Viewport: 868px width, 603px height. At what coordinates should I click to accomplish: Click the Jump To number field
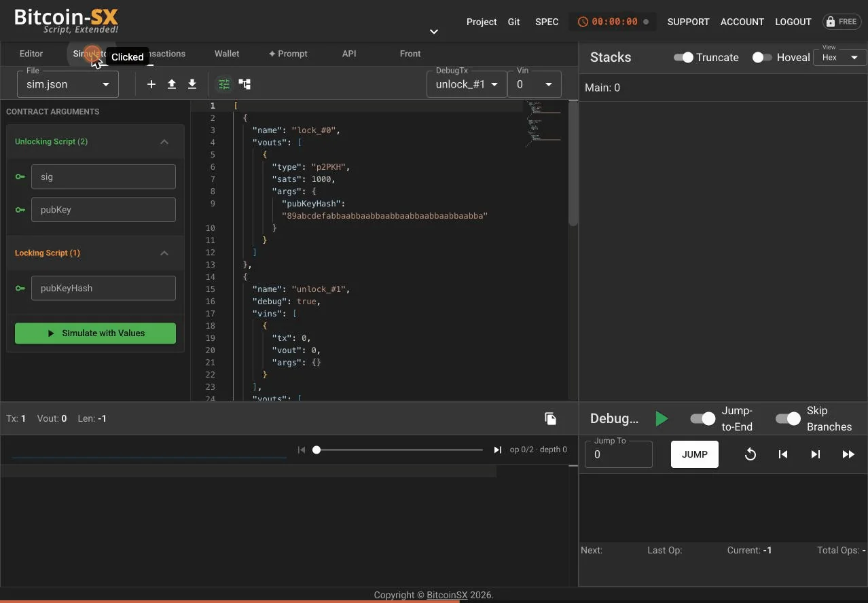[619, 454]
